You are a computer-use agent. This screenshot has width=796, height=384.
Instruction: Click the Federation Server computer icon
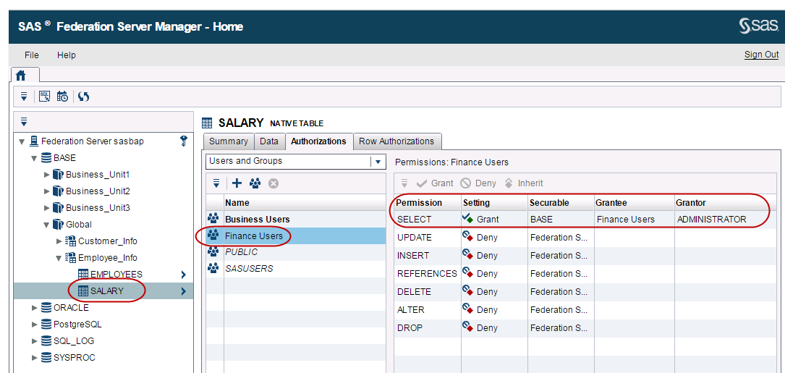click(x=34, y=141)
